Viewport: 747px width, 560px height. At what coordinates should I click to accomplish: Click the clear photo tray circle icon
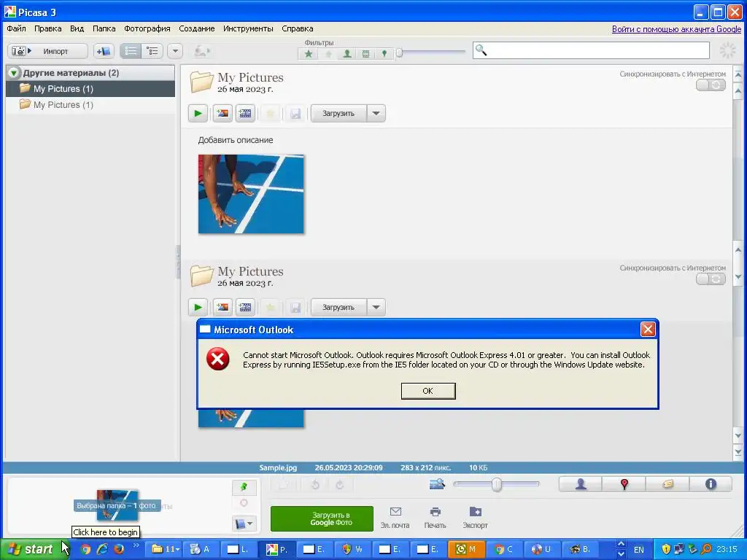pos(244,503)
